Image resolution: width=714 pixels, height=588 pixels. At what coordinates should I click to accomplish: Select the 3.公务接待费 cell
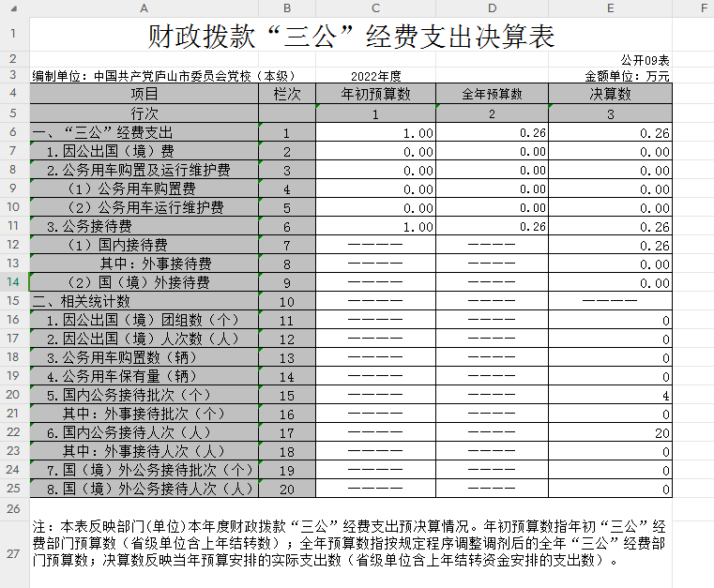coord(144,226)
